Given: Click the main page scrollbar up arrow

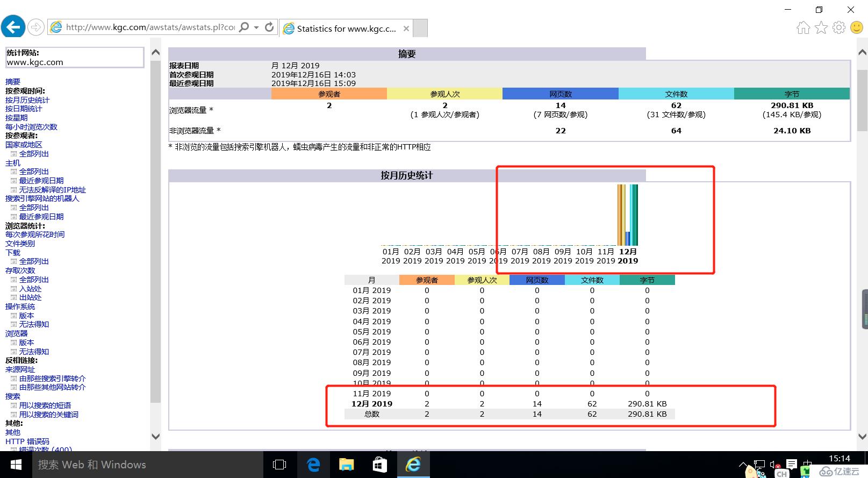Looking at the screenshot, I should (x=862, y=52).
